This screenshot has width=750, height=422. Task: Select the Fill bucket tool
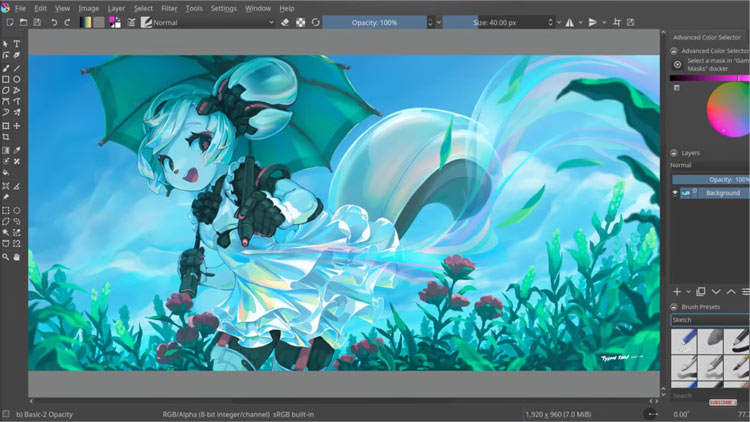tap(5, 173)
